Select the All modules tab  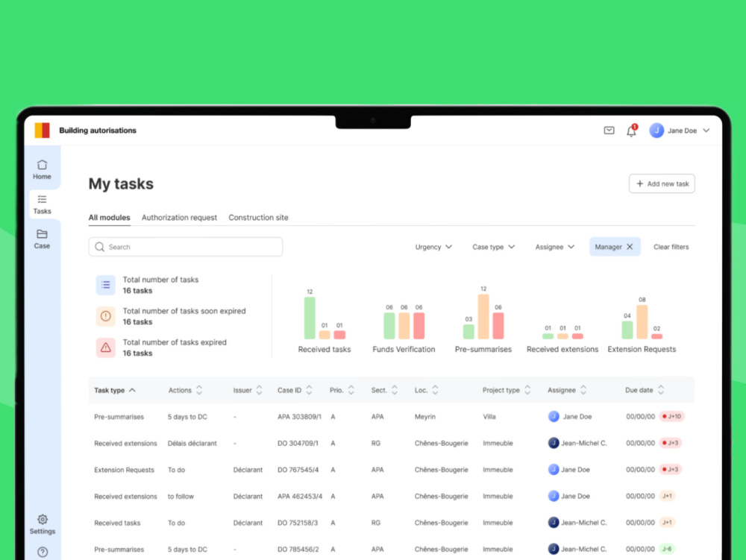tap(109, 217)
